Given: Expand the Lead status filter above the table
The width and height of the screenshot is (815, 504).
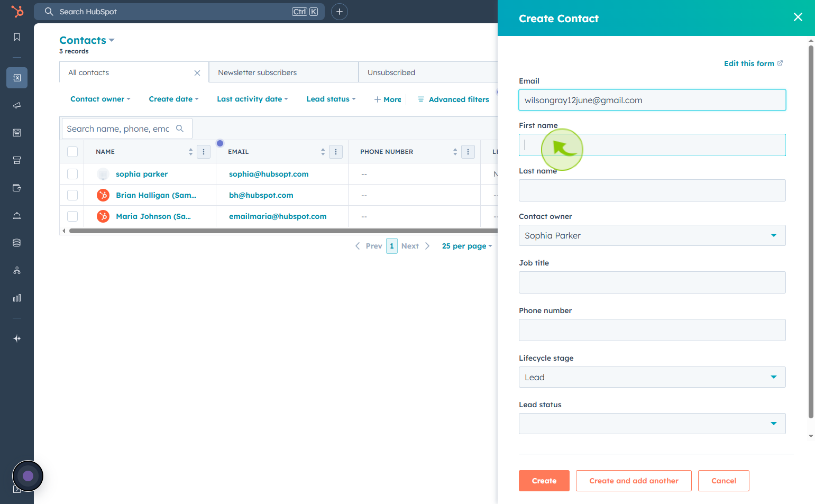Looking at the screenshot, I should click(x=332, y=99).
